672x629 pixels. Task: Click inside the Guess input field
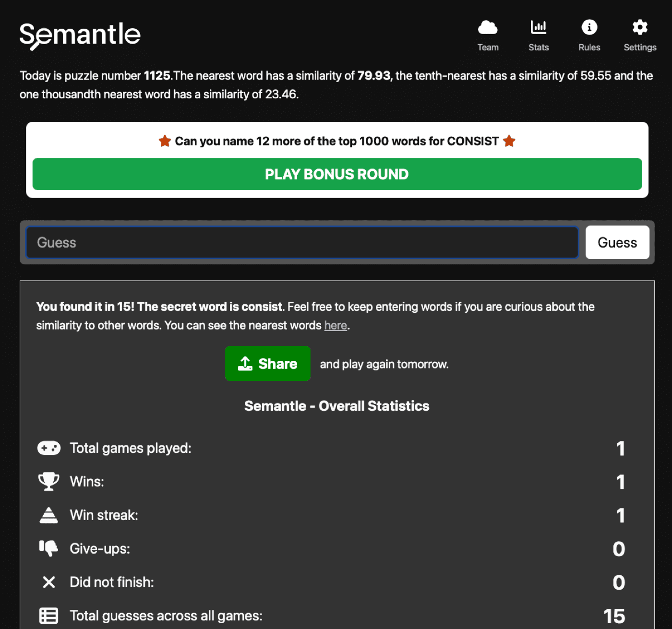point(302,242)
